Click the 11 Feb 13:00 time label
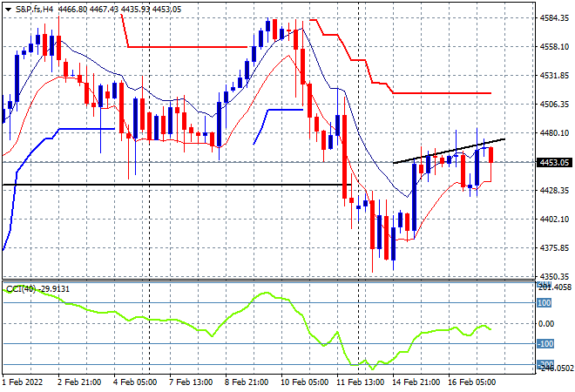The width and height of the screenshot is (575, 392). (361, 382)
